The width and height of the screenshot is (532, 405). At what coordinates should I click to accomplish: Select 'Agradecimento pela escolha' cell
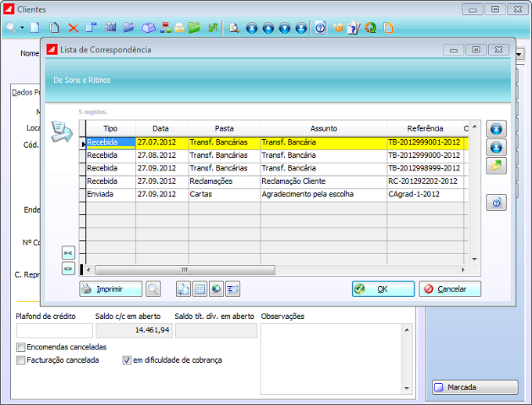pos(324,195)
